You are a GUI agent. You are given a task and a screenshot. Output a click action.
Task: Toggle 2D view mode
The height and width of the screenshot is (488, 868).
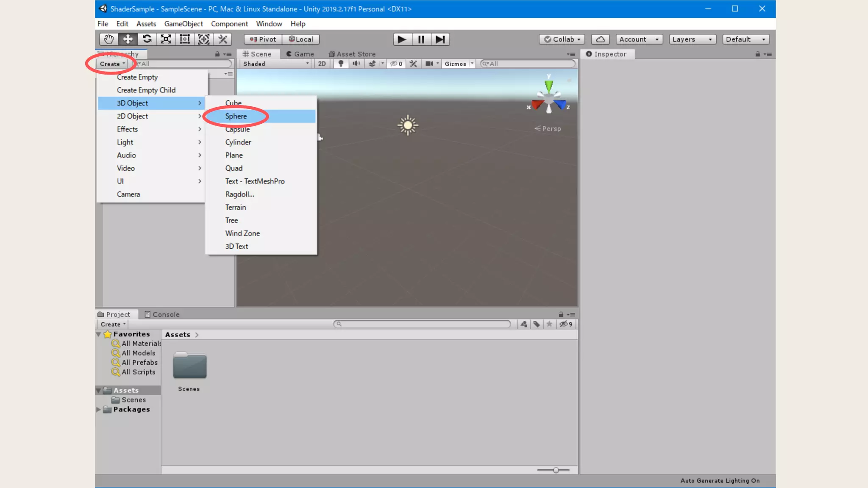click(x=322, y=64)
